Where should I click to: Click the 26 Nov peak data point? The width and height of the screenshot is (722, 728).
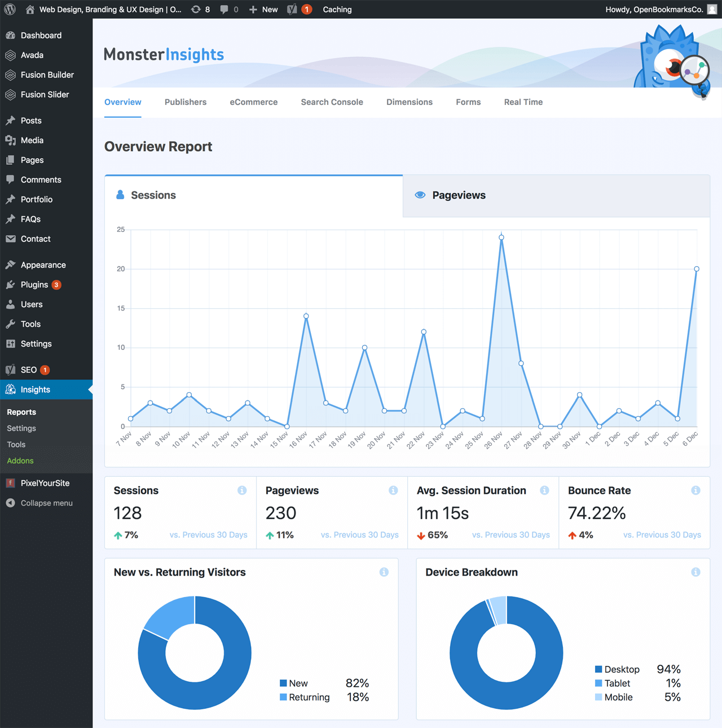501,238
